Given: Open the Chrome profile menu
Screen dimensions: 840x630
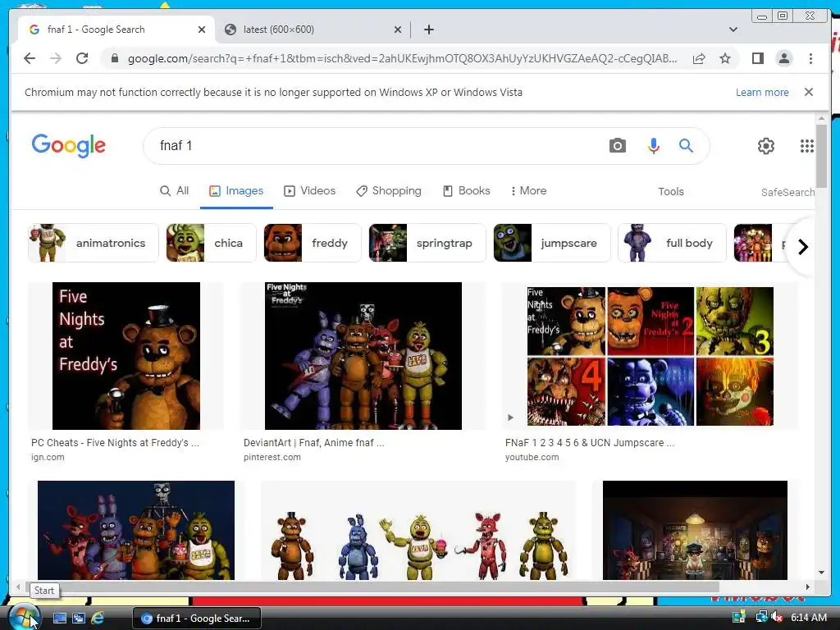Looking at the screenshot, I should point(783,58).
